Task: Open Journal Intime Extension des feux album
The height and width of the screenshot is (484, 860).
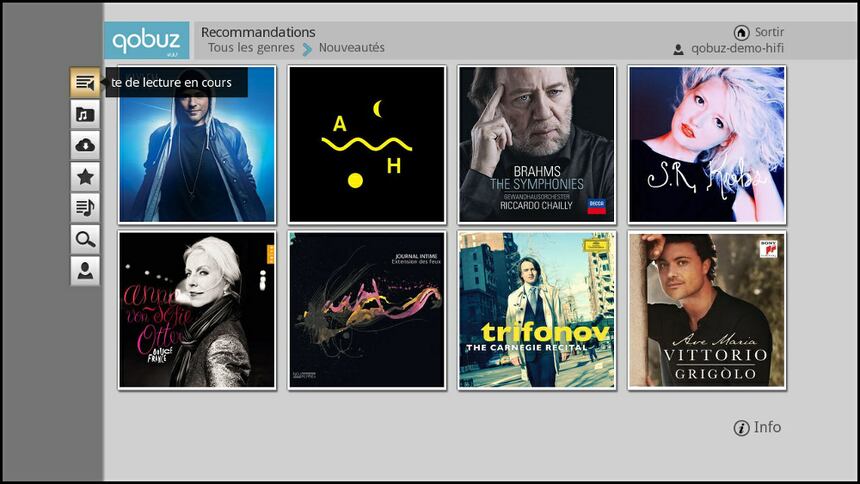Action: pyautogui.click(x=367, y=310)
